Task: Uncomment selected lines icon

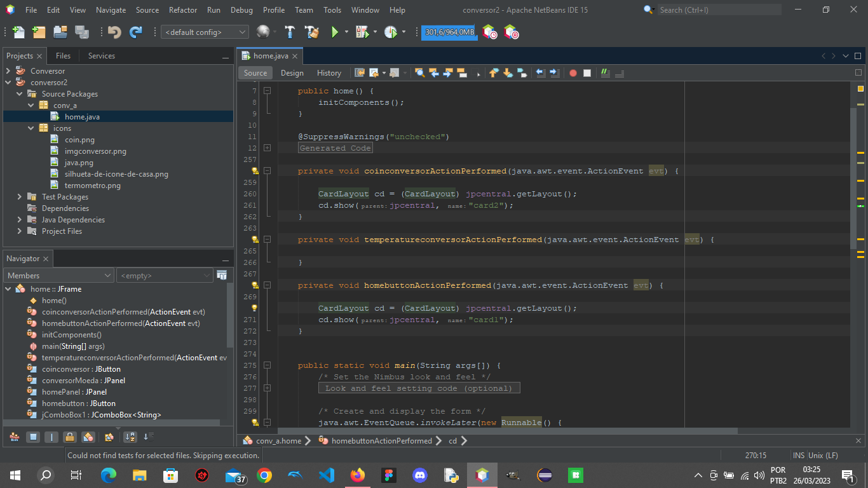Action: pyautogui.click(x=620, y=73)
